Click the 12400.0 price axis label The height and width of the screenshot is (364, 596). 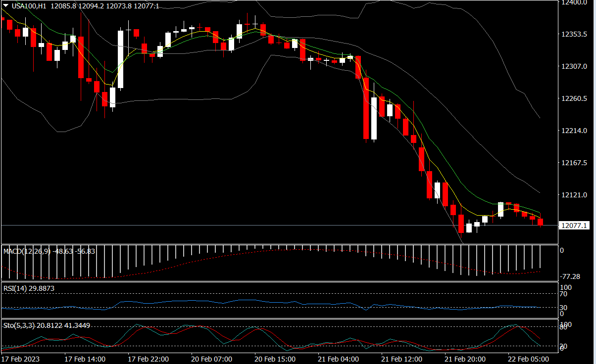pyautogui.click(x=573, y=2)
